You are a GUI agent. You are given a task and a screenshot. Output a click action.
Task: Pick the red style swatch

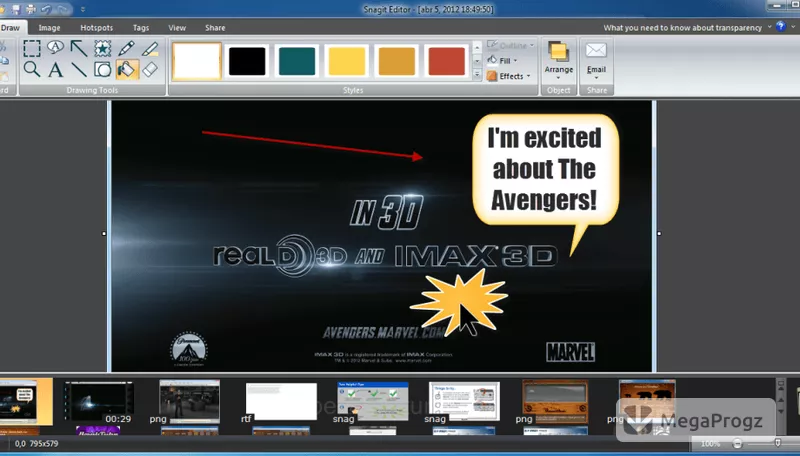[446, 61]
